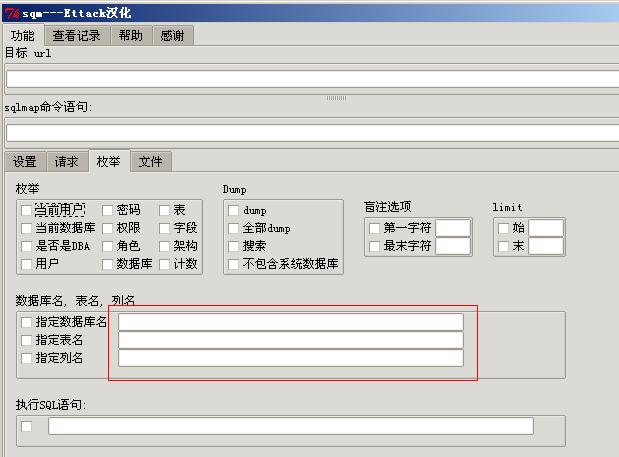Toggle the 架构 checkbox
The height and width of the screenshot is (457, 619).
tap(165, 246)
